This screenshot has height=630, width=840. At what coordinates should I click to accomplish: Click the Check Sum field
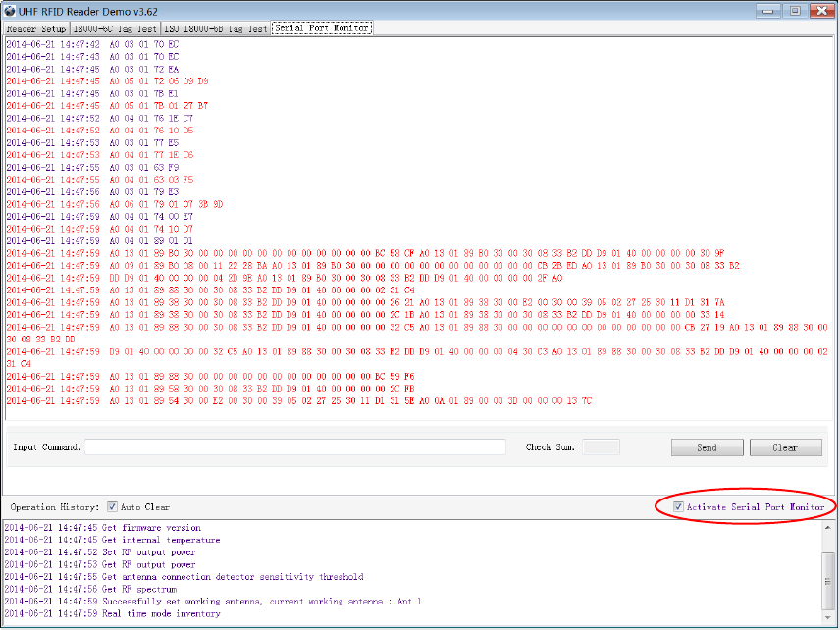(601, 446)
